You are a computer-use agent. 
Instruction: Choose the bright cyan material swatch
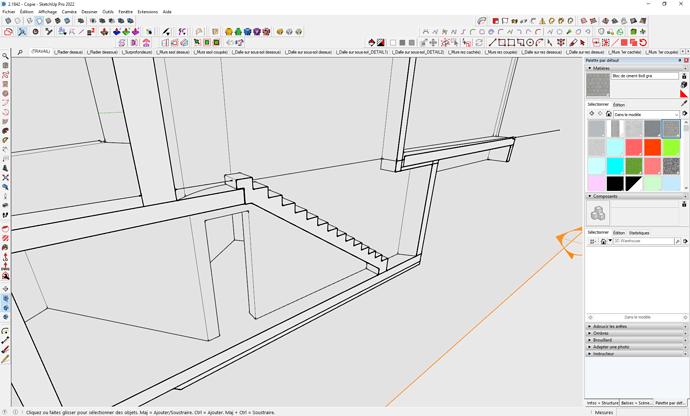pyautogui.click(x=615, y=166)
